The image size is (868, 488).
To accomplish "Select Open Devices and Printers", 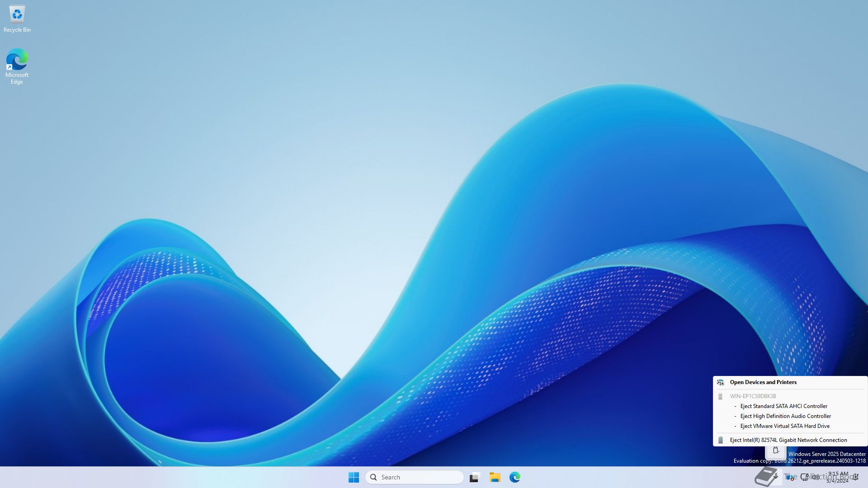I will [x=763, y=382].
